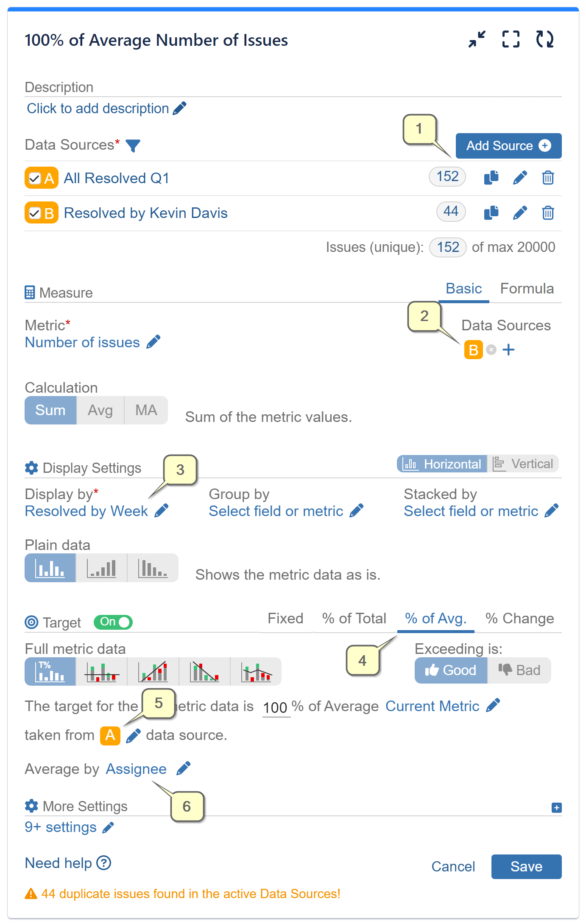Uncheck data source A checkbox

pyautogui.click(x=35, y=178)
